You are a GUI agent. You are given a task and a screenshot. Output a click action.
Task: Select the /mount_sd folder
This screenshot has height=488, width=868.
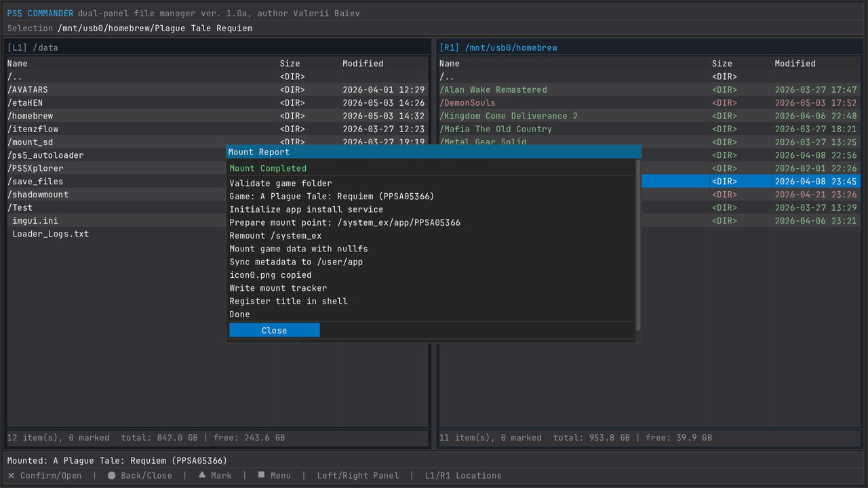pyautogui.click(x=218, y=141)
